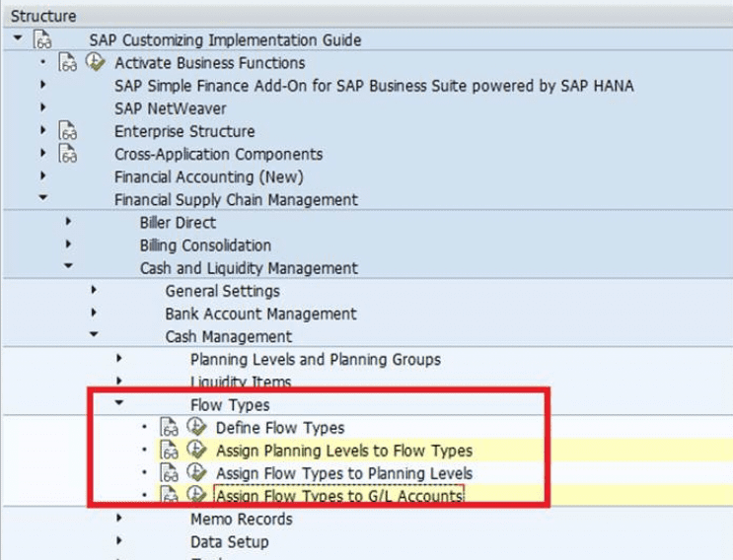Select Assign Flow Types to G/L Accounts
The width and height of the screenshot is (733, 560).
pos(338,496)
